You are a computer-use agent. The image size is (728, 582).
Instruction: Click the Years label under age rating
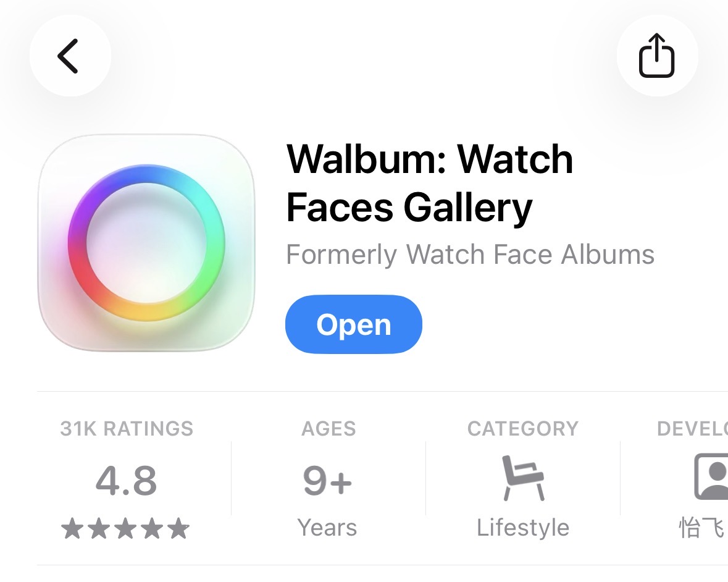[x=327, y=528]
